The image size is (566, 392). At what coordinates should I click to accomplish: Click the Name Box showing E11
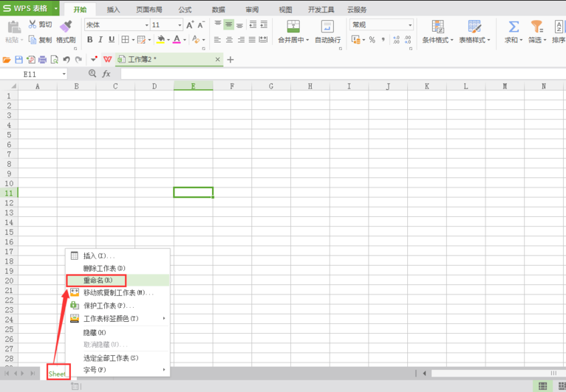click(41, 74)
